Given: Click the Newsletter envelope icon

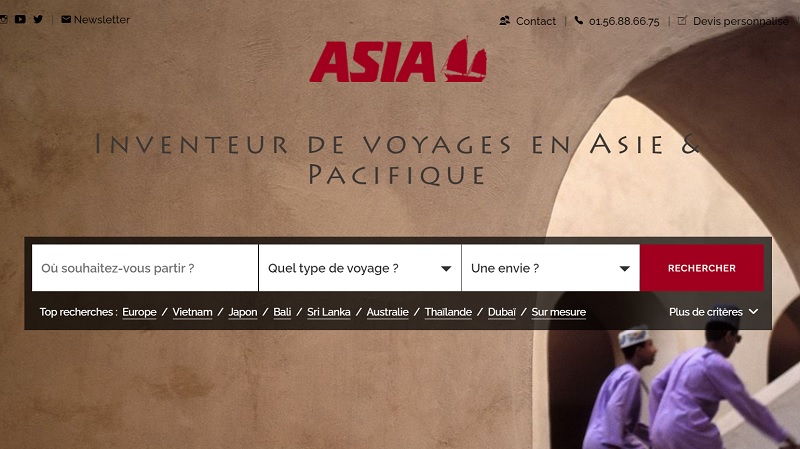Looking at the screenshot, I should pyautogui.click(x=66, y=19).
